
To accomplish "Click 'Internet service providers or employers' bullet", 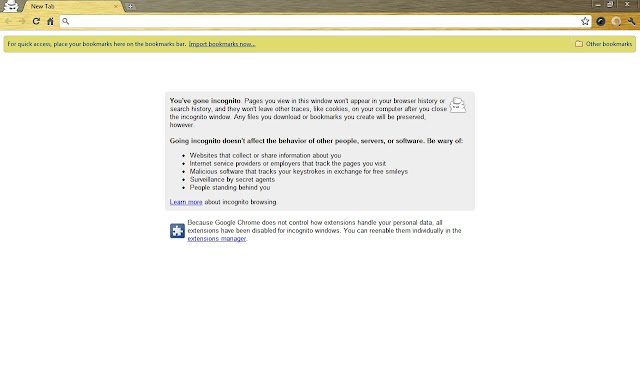I will tap(288, 163).
